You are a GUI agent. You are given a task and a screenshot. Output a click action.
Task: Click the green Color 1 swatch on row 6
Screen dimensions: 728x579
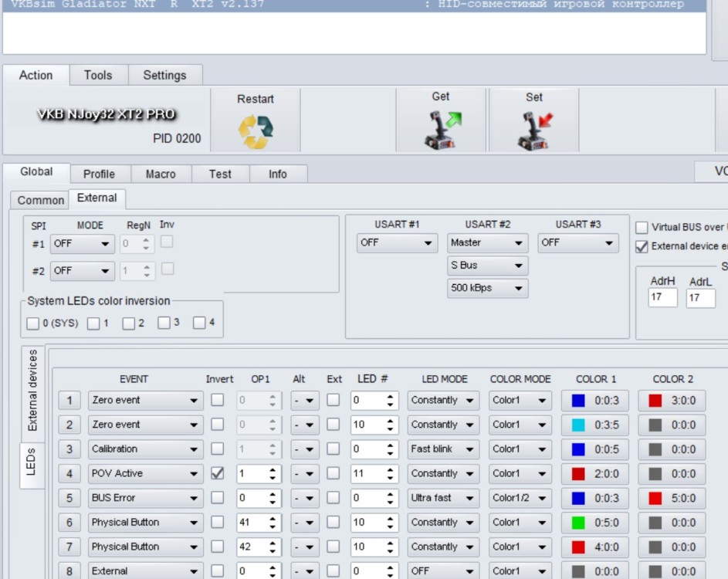(577, 522)
